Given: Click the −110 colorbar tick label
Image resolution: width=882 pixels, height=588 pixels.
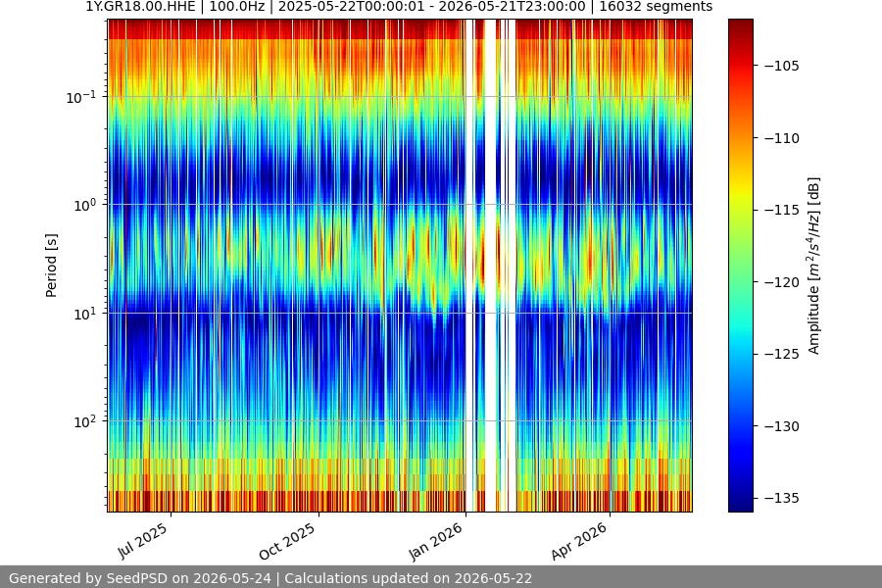Looking at the screenshot, I should click(x=781, y=138).
